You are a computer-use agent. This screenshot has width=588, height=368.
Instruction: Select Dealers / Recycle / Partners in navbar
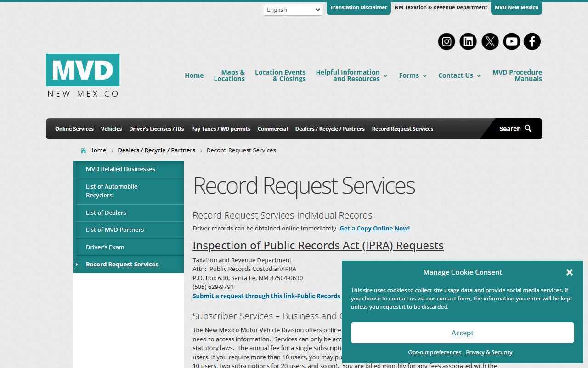click(x=330, y=129)
